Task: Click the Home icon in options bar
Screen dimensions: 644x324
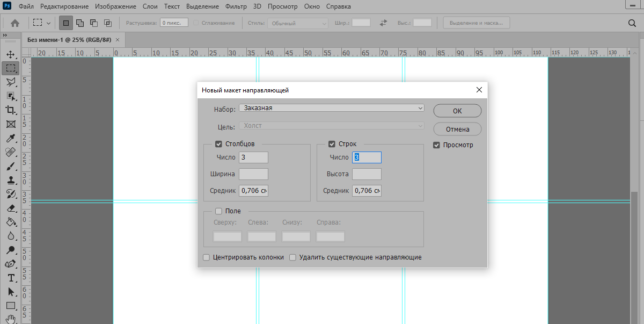Action: [x=15, y=23]
